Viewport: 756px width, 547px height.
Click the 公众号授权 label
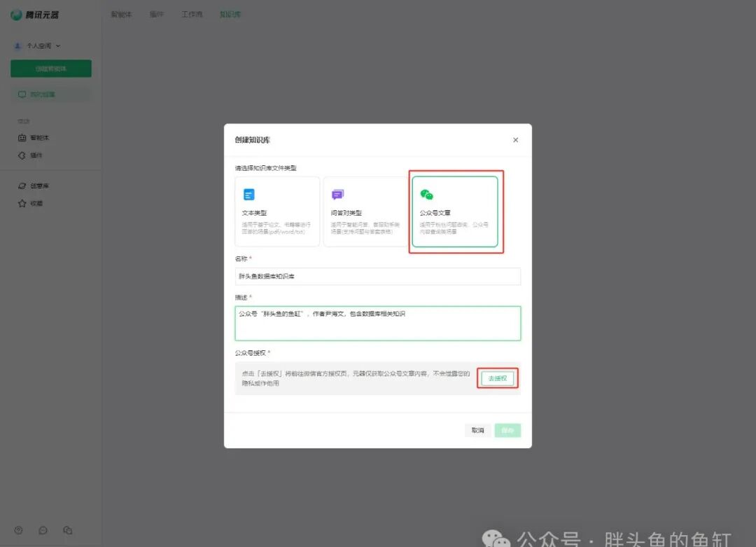[x=251, y=352]
